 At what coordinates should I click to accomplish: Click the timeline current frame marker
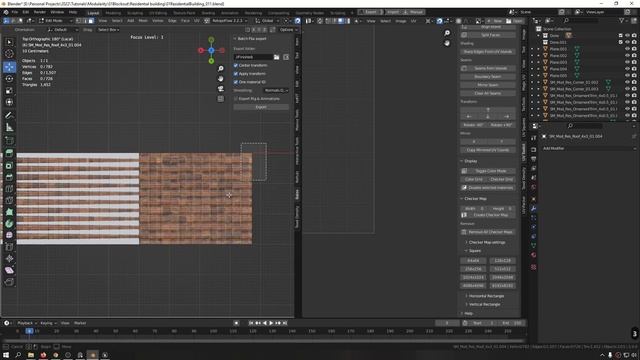(x=29, y=331)
